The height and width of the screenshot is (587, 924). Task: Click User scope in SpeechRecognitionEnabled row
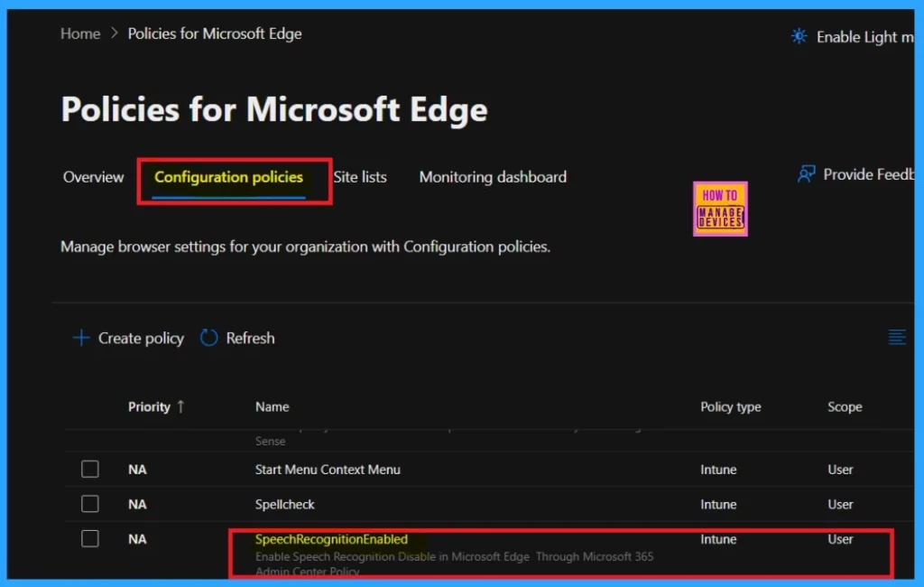pyautogui.click(x=840, y=539)
